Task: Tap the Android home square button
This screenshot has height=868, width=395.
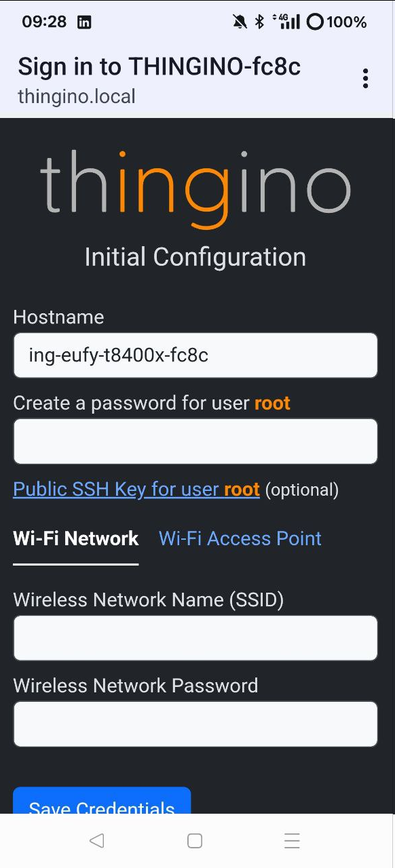Action: point(195,841)
